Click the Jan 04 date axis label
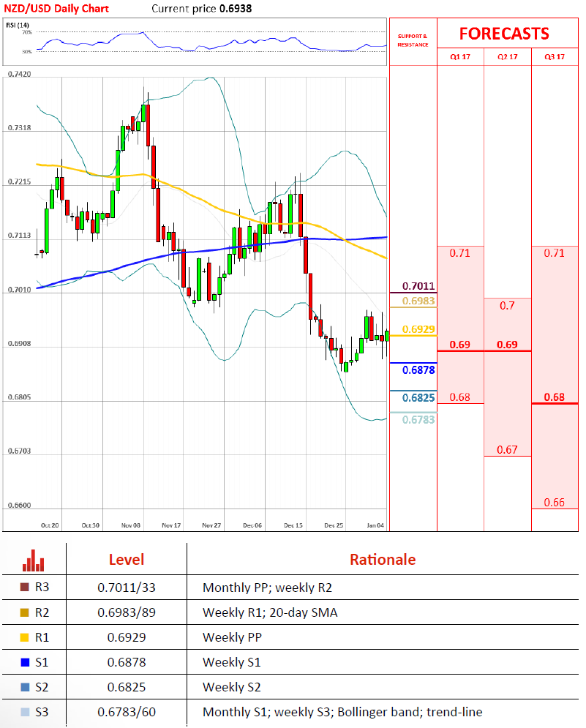The image size is (586, 728). click(375, 525)
